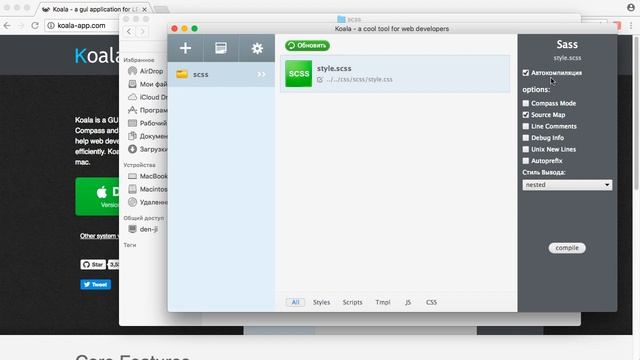Image resolution: width=640 pixels, height=360 pixels.
Task: Select the Scripts filter tab
Action: [352, 302]
